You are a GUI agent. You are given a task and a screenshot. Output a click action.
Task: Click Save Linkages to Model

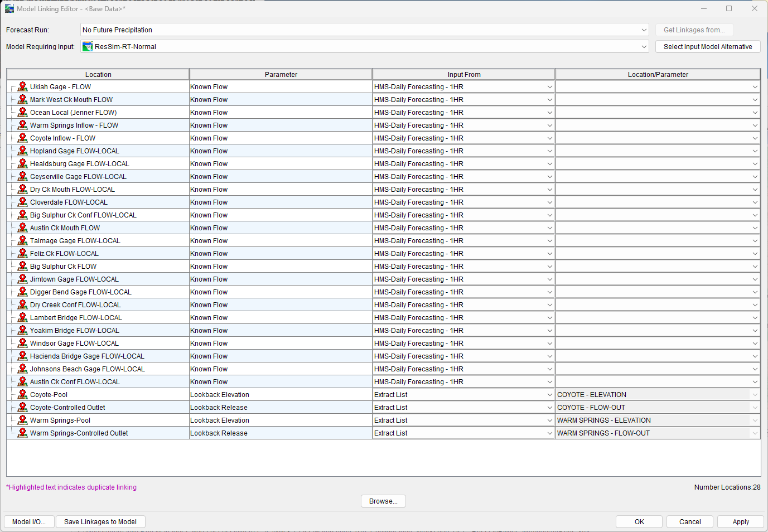100,521
